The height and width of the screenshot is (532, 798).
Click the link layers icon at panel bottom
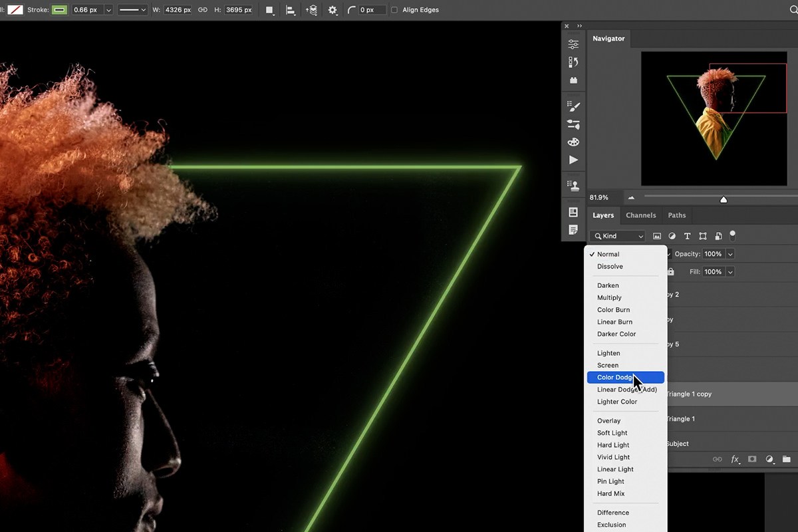[x=718, y=459]
